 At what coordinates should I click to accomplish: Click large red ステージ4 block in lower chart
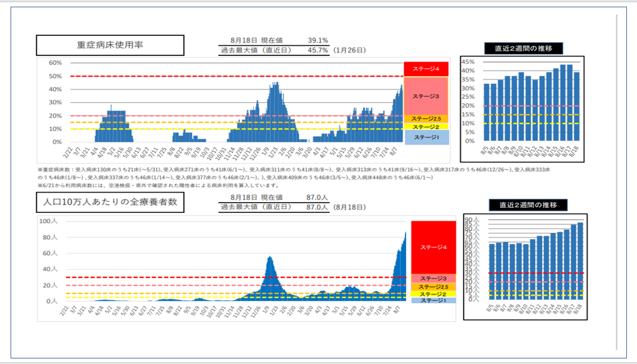tap(433, 246)
